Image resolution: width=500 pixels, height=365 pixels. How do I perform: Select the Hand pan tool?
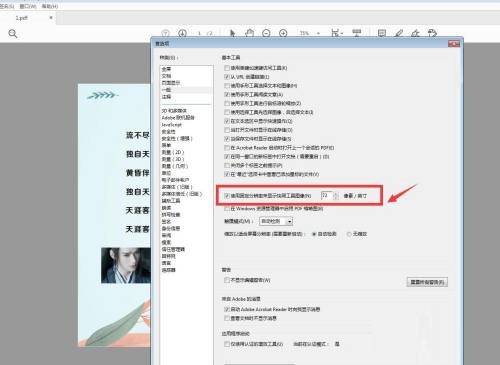pyautogui.click(x=249, y=33)
